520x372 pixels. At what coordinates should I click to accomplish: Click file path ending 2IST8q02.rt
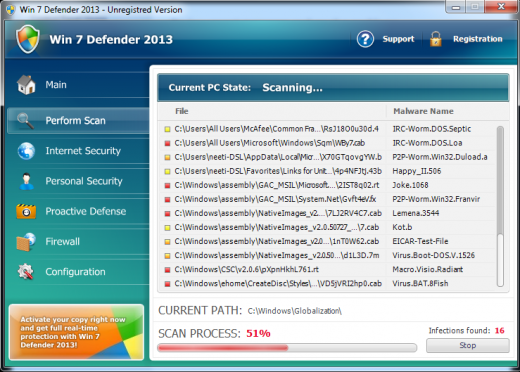click(277, 185)
